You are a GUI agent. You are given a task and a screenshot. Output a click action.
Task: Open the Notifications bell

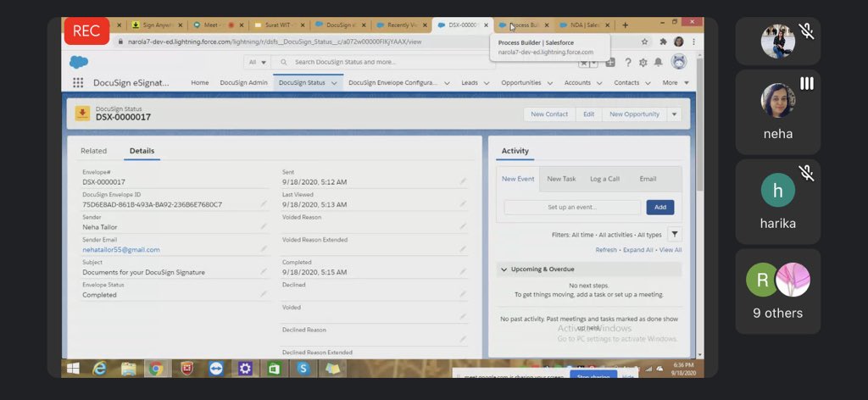click(658, 63)
